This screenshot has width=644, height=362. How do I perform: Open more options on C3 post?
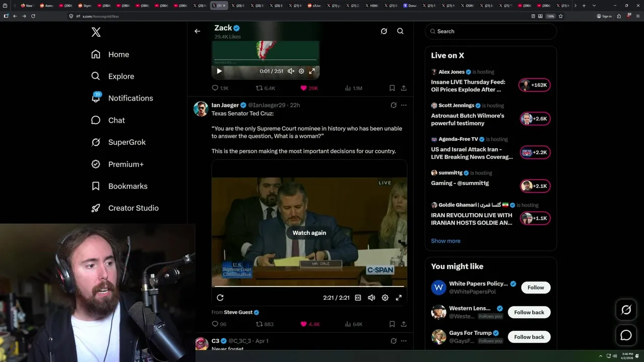coord(404,341)
